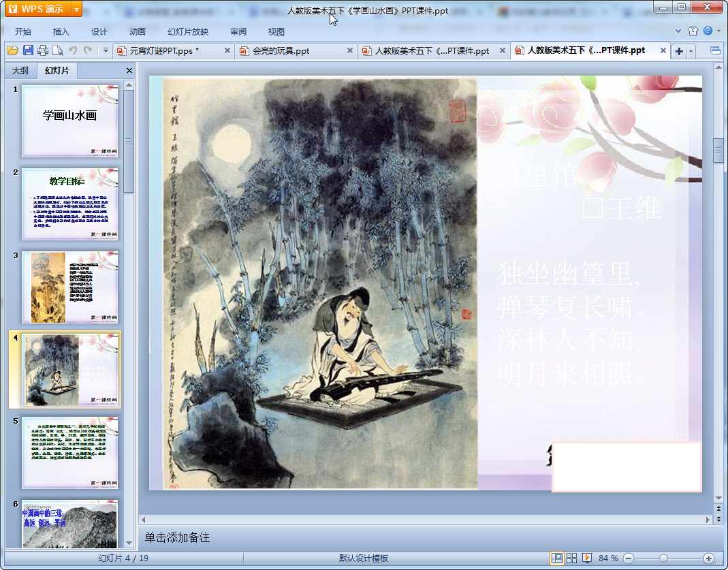Select slide 1 thumbnail 学画山水画
Screen dimensions: 728x570
click(x=70, y=121)
